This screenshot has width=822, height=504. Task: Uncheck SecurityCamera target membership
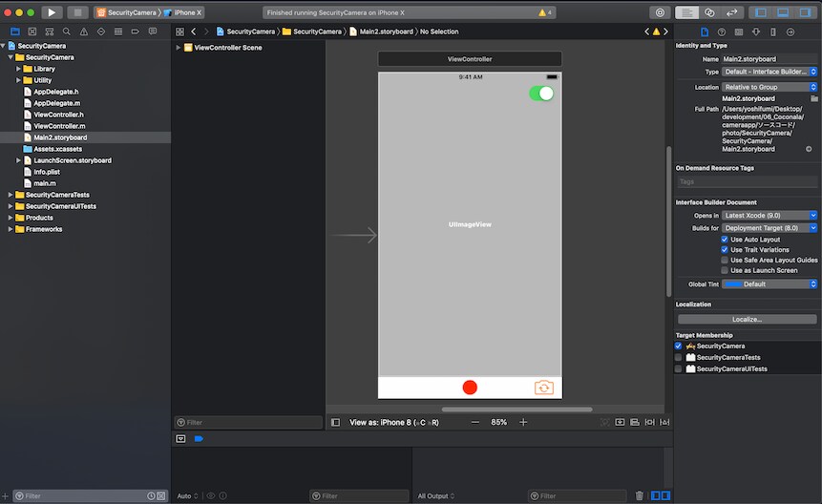[x=679, y=346]
